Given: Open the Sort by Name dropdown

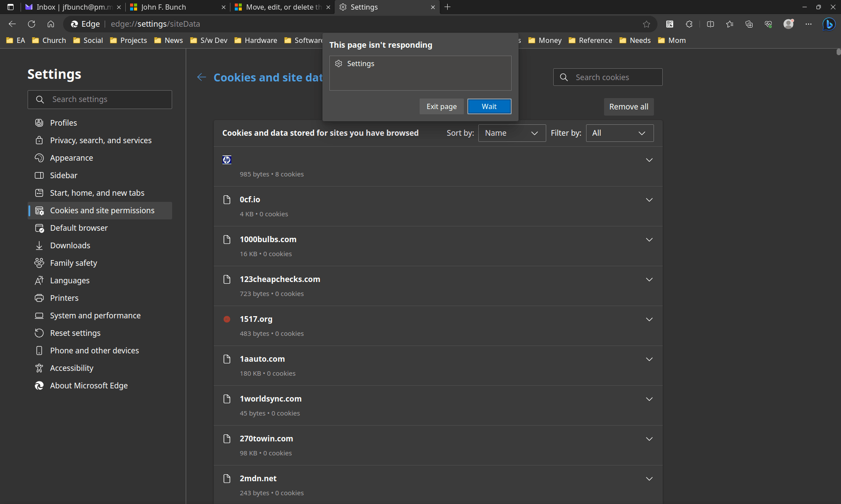Looking at the screenshot, I should point(512,133).
